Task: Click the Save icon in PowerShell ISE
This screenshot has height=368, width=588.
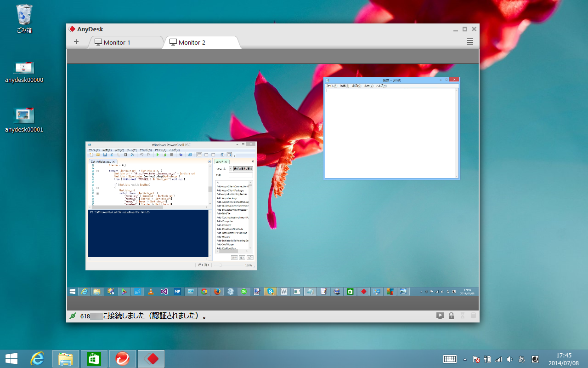Action: (105, 155)
